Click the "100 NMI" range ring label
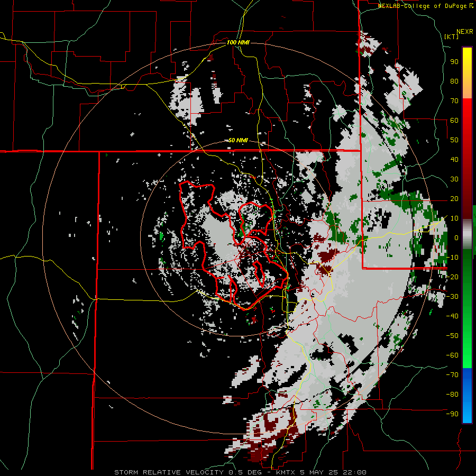The height and width of the screenshot is (476, 476). click(238, 42)
